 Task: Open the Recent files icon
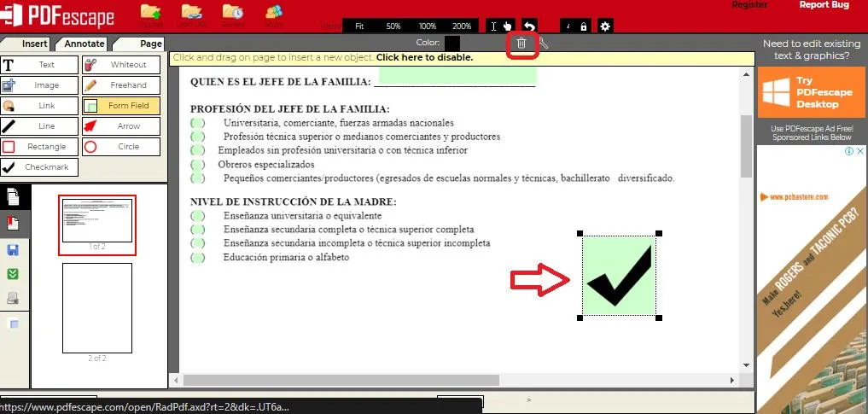[232, 12]
